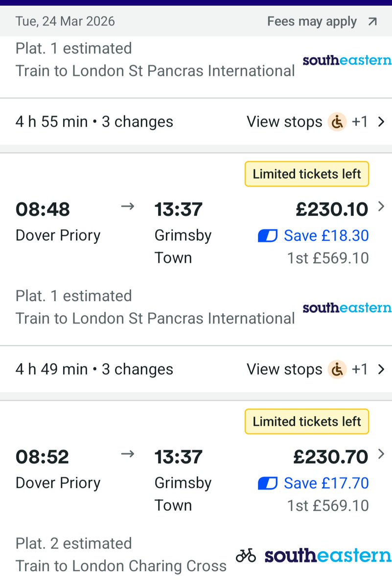Click wheelchair accessibility icon for 4 h 49 min journey
This screenshot has height=587, width=392.
tap(337, 369)
